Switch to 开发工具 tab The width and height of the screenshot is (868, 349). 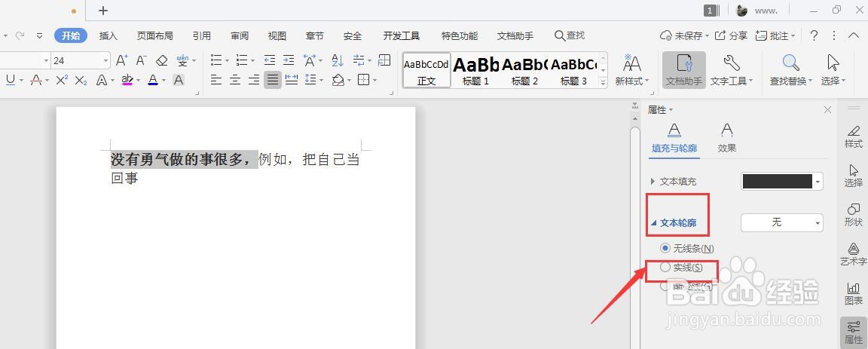click(x=402, y=36)
